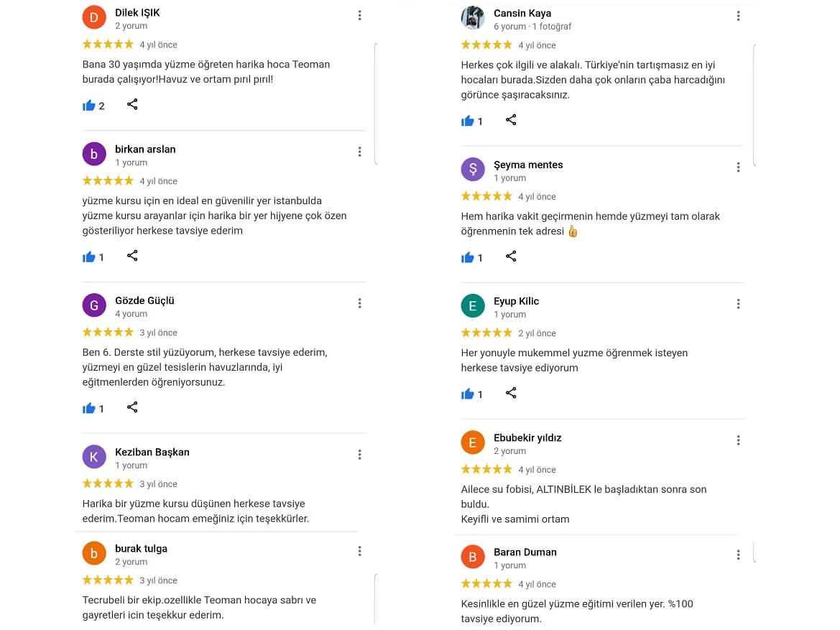Image resolution: width=840 pixels, height=630 pixels.
Task: Open more options for Dilek IŞIK's review
Action: [359, 16]
